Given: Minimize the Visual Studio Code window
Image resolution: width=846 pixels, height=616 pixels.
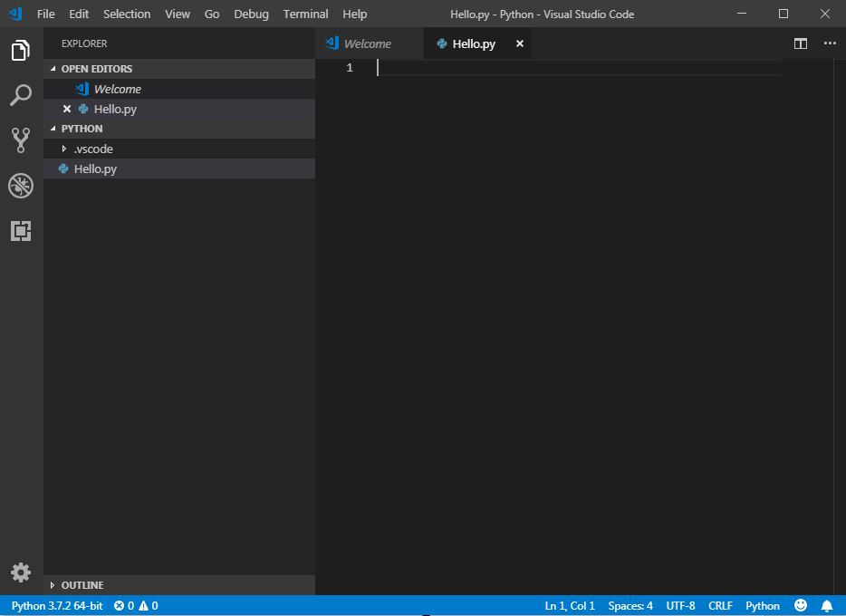Looking at the screenshot, I should click(x=742, y=14).
